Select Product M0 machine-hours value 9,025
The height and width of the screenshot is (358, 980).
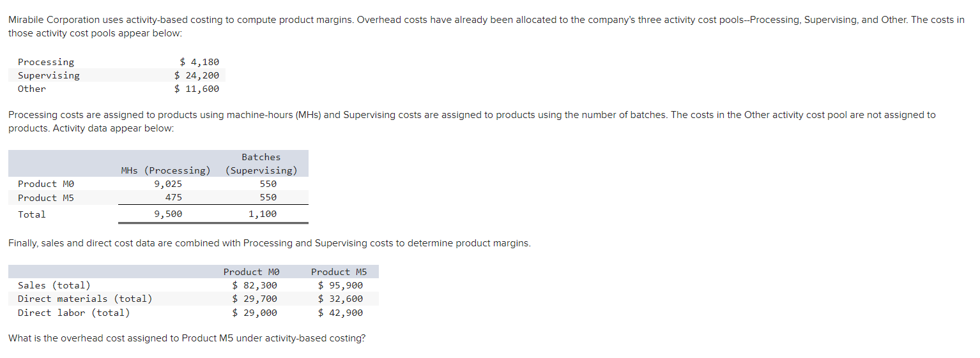click(168, 184)
